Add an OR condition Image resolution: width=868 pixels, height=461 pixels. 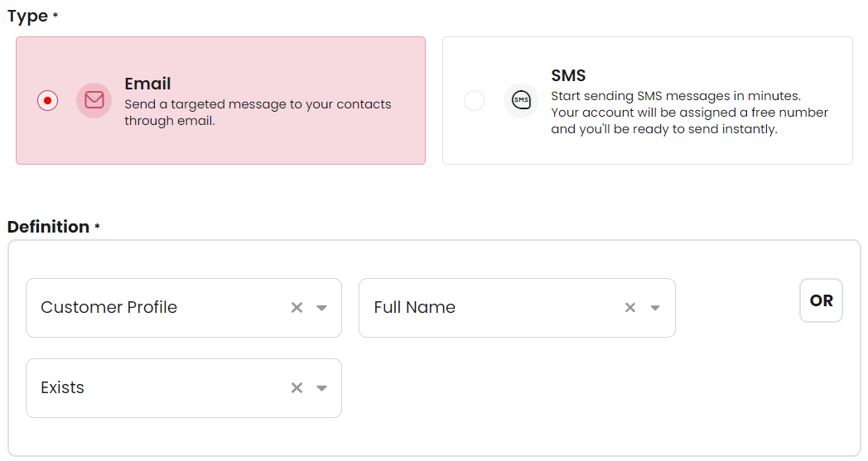click(x=821, y=300)
